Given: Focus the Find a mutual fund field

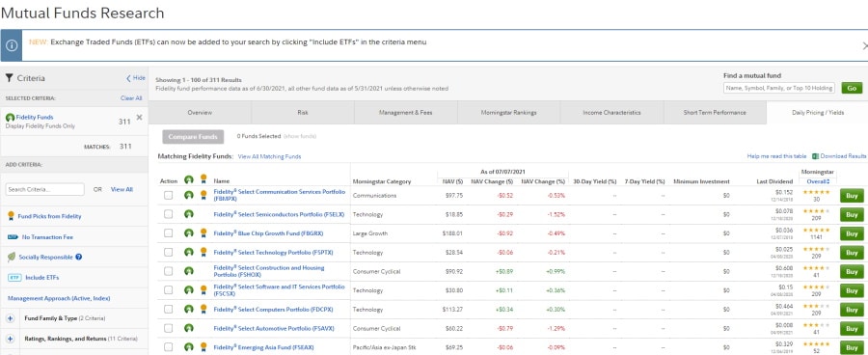Looking at the screenshot, I should coord(779,88).
